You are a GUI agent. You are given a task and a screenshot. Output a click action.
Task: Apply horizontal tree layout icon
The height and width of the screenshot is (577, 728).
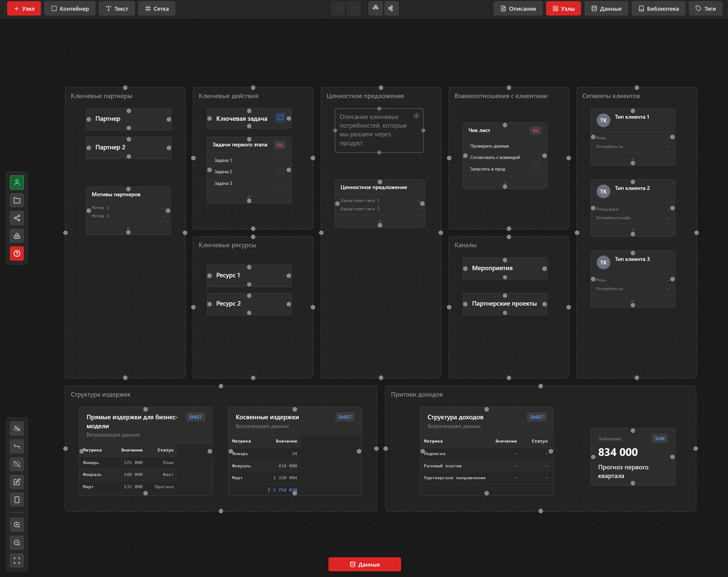(391, 8)
